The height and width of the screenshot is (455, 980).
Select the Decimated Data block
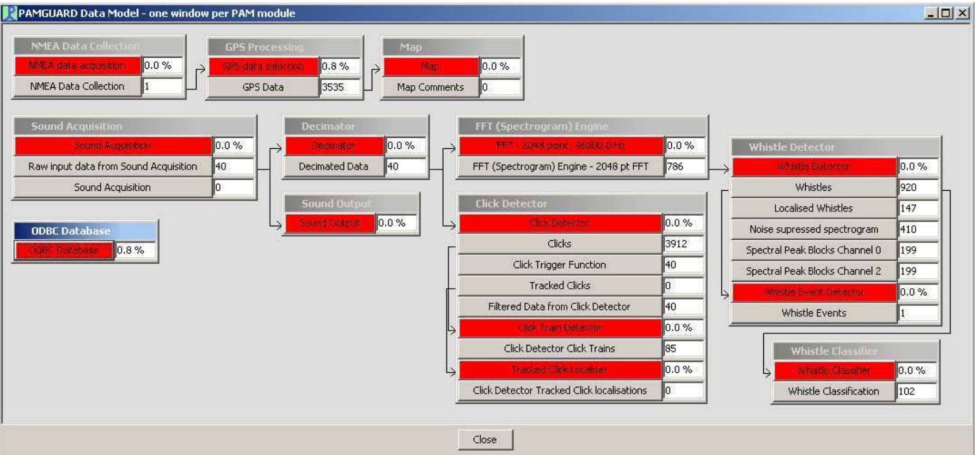click(334, 166)
